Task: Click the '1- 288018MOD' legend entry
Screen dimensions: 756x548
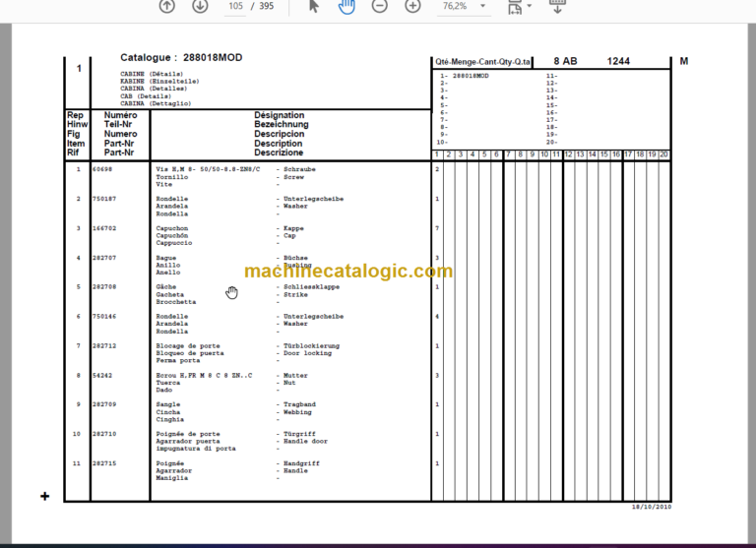Action: pos(465,76)
